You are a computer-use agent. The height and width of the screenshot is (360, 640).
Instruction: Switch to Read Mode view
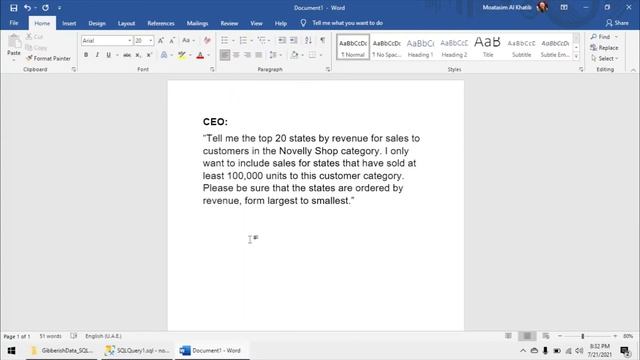508,336
